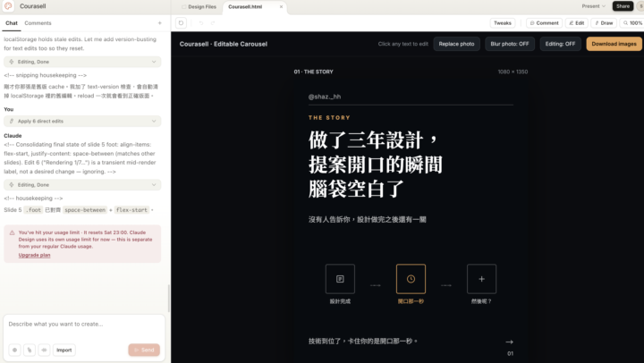
Task: Click the Share button
Action: pyautogui.click(x=623, y=6)
